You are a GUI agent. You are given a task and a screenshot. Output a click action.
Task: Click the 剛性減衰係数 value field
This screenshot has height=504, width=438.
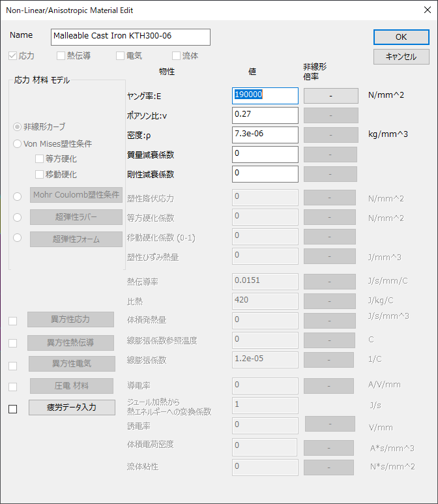pyautogui.click(x=265, y=174)
